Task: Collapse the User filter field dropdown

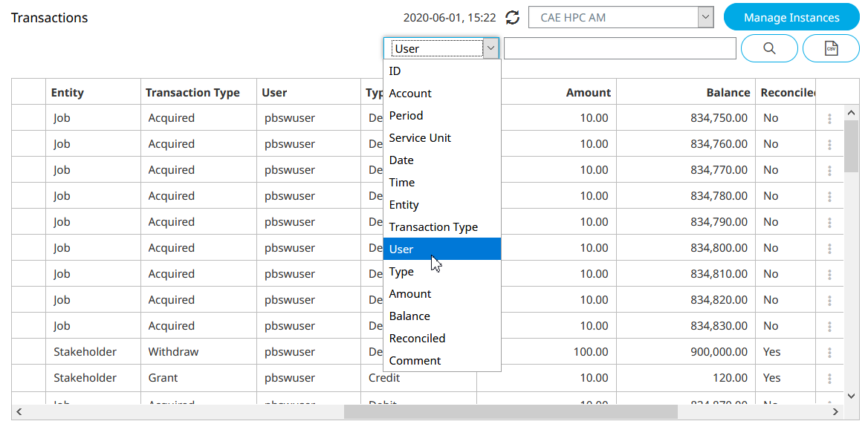Action: (x=490, y=49)
